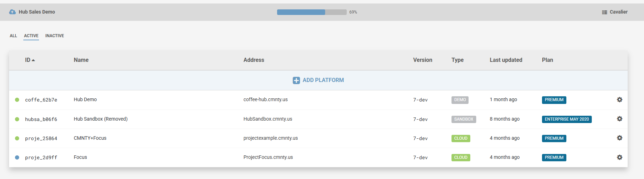
Task: Click the plus icon for Add Platform
Action: [296, 80]
